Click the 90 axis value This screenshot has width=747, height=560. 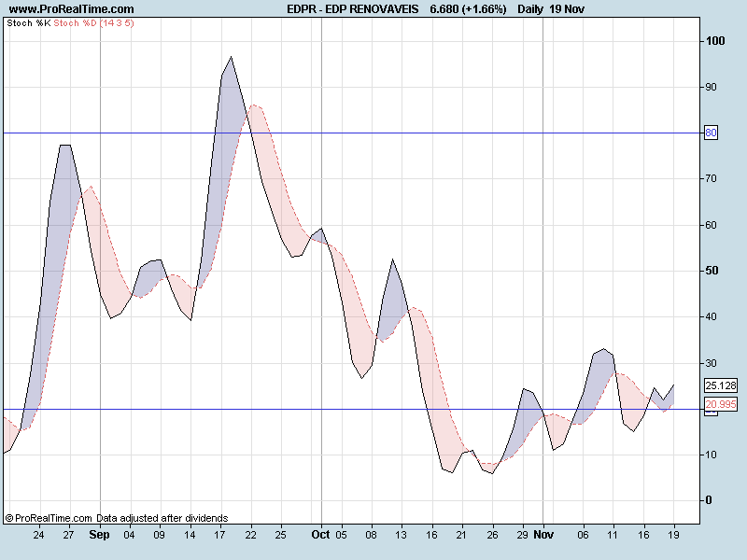tap(711, 87)
